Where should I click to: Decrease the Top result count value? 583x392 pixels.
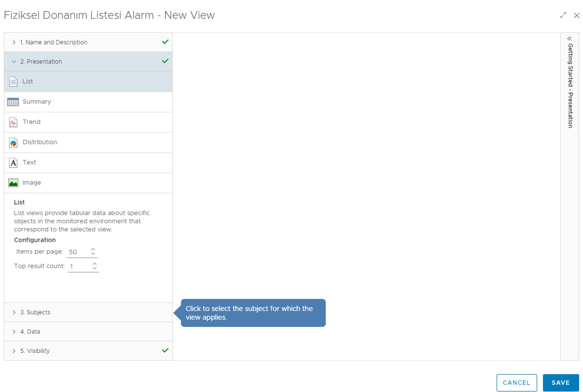click(x=95, y=268)
